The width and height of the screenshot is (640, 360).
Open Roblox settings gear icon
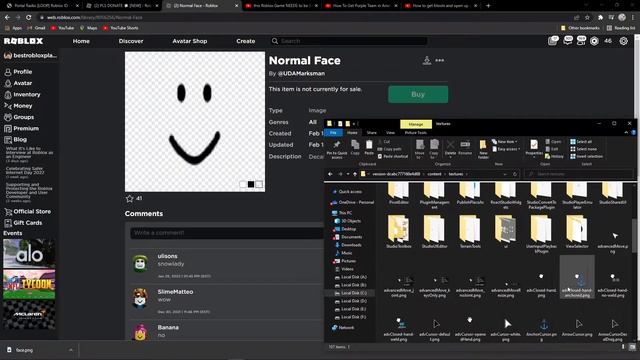(x=623, y=41)
